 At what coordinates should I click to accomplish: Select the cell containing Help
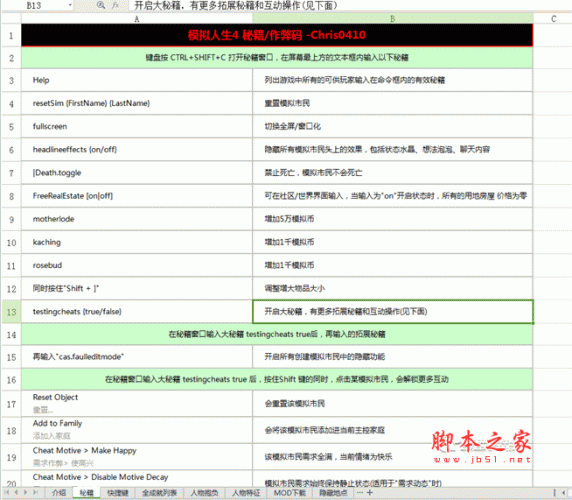[137, 80]
